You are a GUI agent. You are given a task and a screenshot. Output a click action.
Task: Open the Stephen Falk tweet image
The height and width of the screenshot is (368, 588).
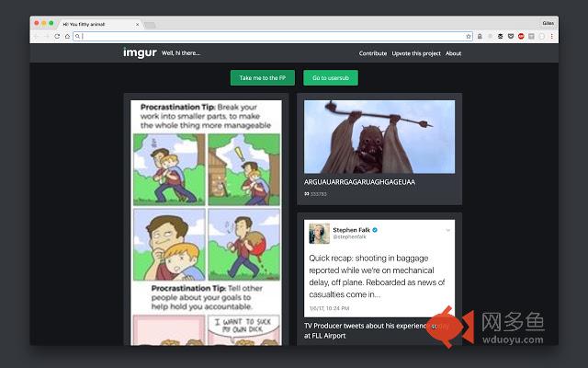click(x=379, y=268)
